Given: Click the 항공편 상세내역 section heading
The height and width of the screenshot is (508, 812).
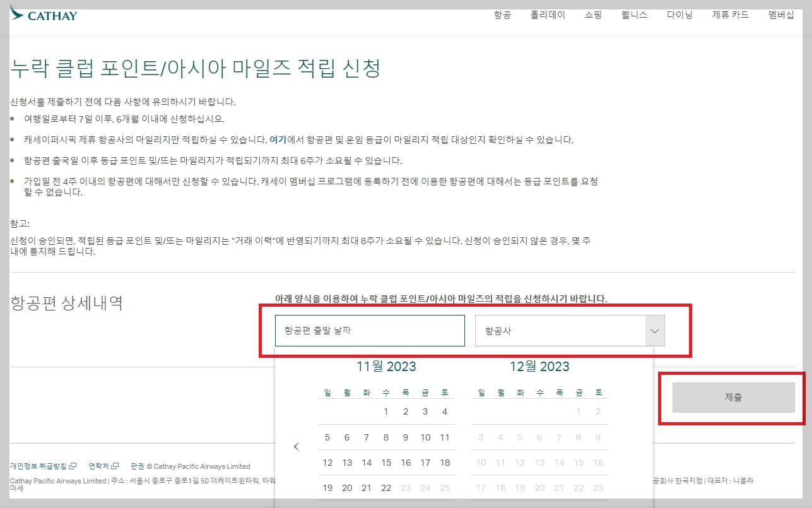Looking at the screenshot, I should click(x=67, y=303).
